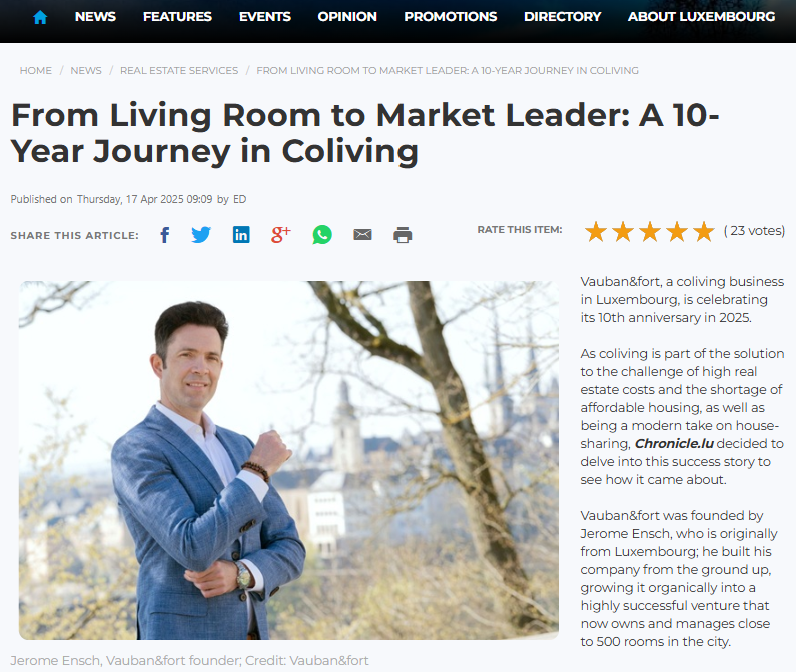
Task: Open About Luxembourg section
Action: (x=702, y=17)
